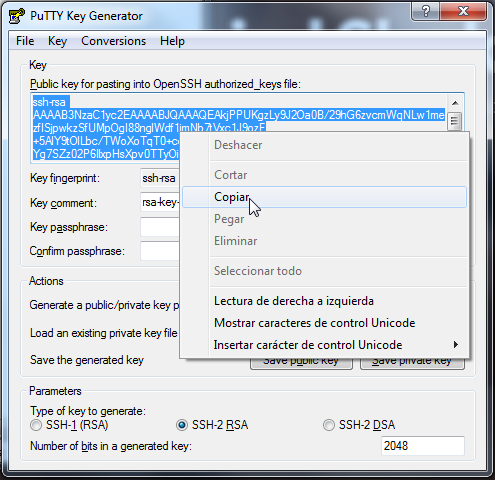Click the Key comment field
Screen dimensions: 495x480
tap(160, 202)
